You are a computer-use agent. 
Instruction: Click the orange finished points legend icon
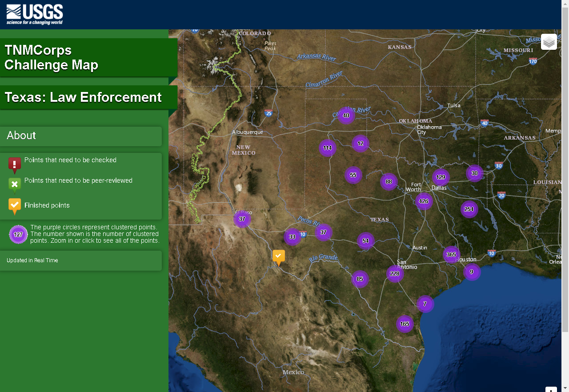(15, 206)
